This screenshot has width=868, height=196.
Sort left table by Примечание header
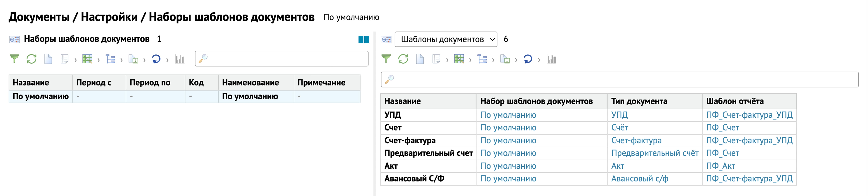point(327,82)
